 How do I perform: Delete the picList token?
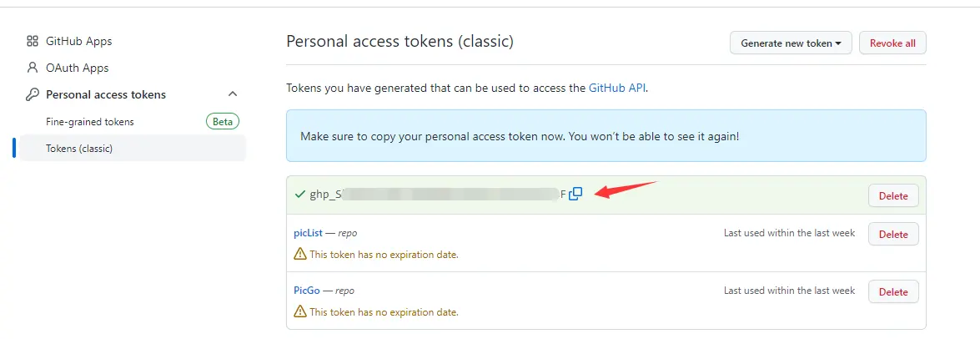pyautogui.click(x=893, y=235)
